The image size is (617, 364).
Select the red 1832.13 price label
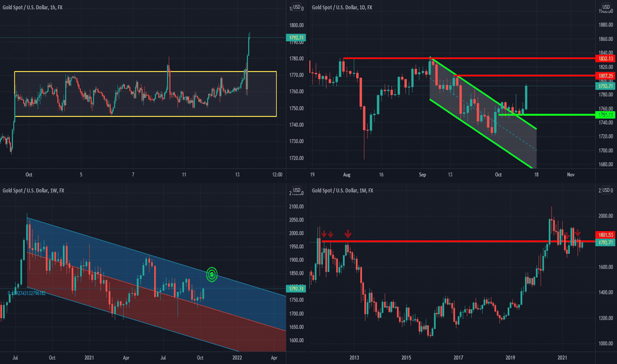[606, 58]
